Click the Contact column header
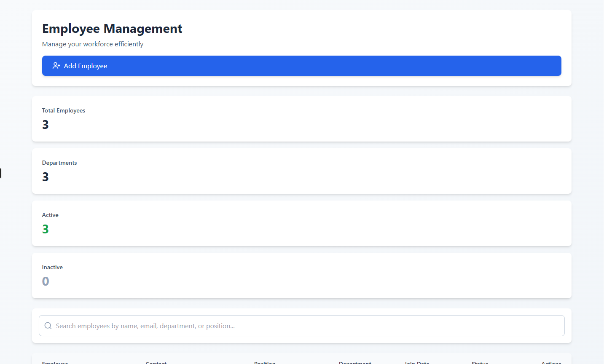The height and width of the screenshot is (364, 604). pyautogui.click(x=156, y=362)
